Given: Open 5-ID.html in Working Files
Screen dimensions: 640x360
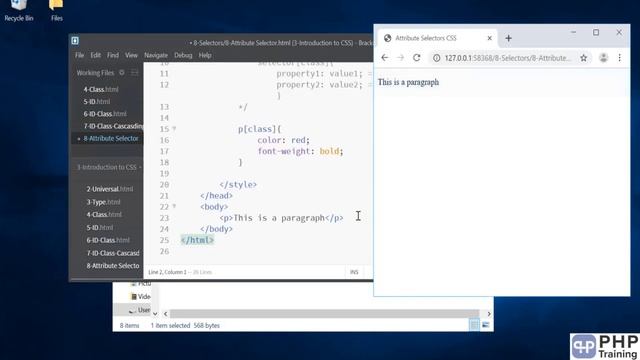Looking at the screenshot, I should [x=97, y=102].
